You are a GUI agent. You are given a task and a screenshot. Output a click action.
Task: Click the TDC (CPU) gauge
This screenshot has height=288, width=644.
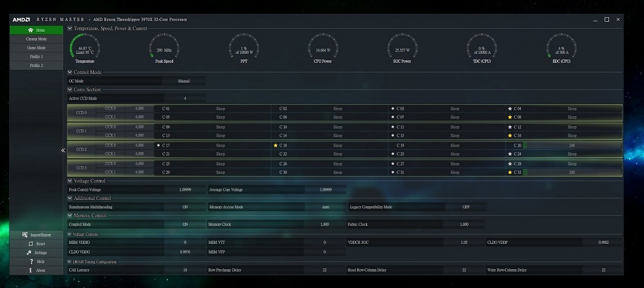(x=482, y=48)
